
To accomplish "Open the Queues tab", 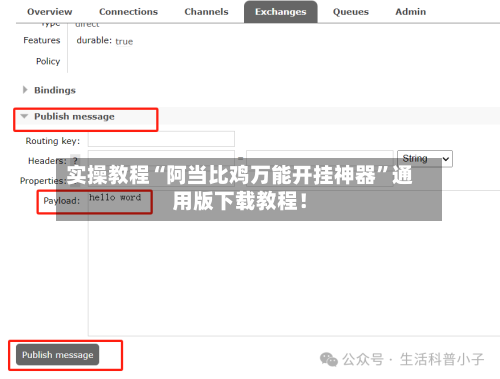I will [351, 12].
